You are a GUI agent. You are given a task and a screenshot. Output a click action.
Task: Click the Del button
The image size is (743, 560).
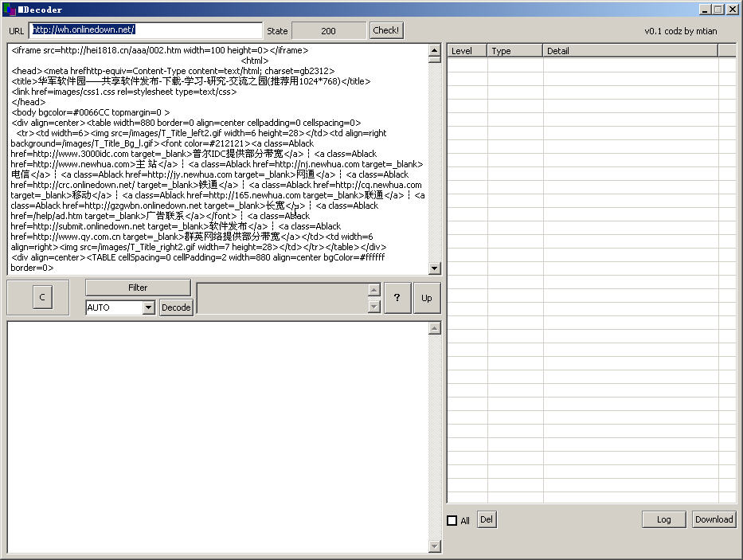[x=487, y=520]
